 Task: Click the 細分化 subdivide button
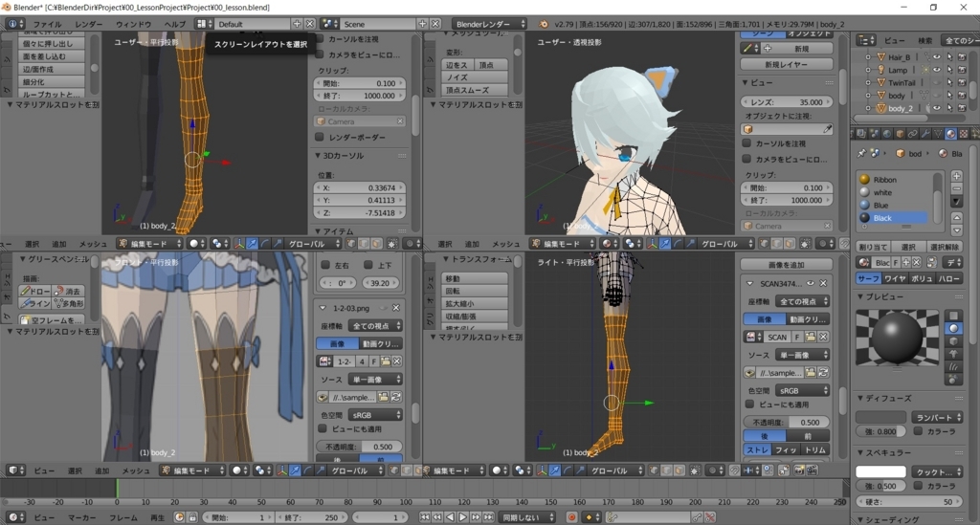tap(52, 82)
